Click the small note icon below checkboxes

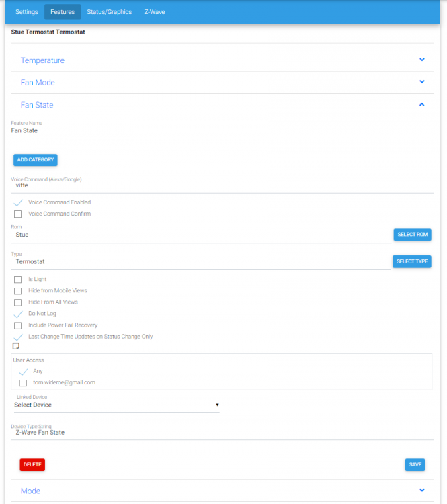[16, 346]
